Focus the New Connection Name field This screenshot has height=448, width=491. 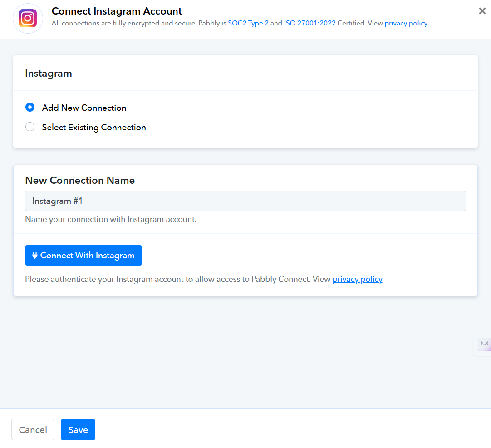pos(245,201)
